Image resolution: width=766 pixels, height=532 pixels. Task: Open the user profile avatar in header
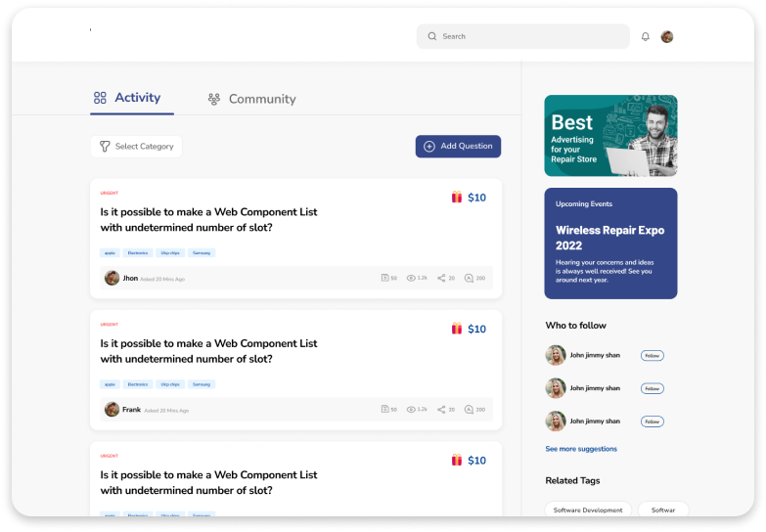pyautogui.click(x=667, y=37)
